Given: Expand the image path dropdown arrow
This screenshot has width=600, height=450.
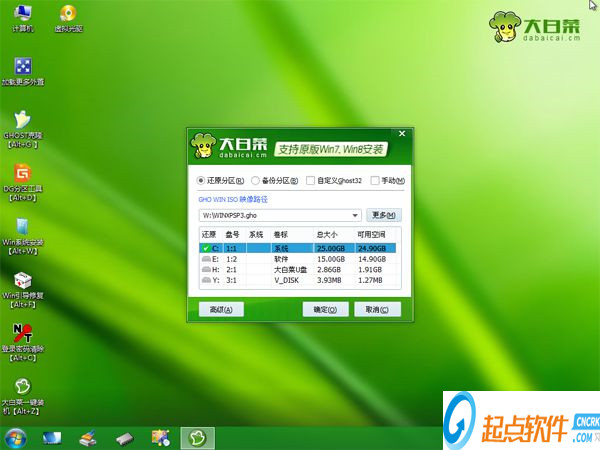Looking at the screenshot, I should 355,215.
